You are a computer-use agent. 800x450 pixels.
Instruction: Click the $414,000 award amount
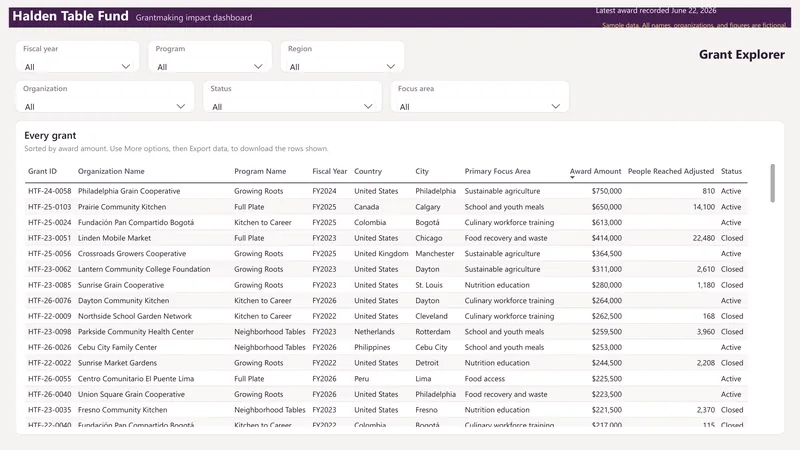coord(607,238)
